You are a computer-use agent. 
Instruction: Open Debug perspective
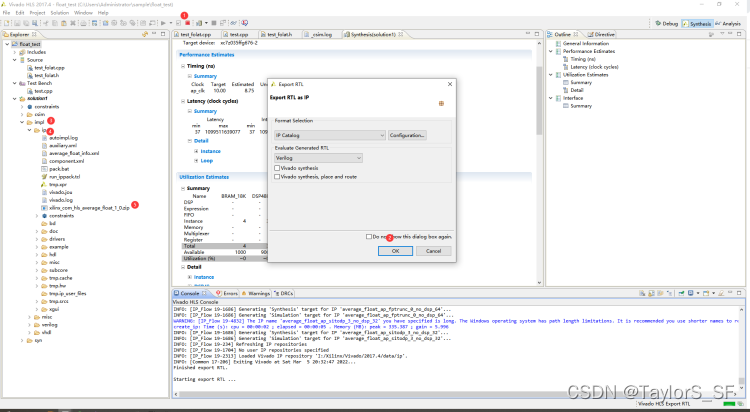[x=666, y=23]
